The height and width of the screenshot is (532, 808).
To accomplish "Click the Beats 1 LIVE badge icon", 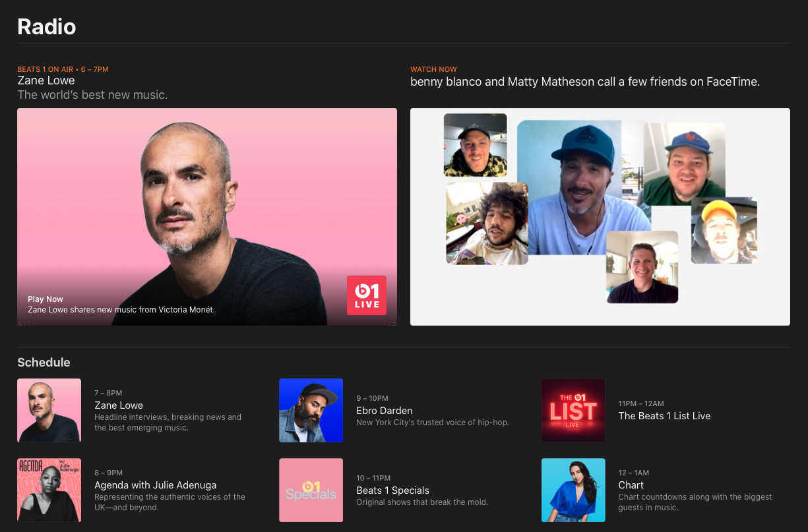I will [367, 295].
